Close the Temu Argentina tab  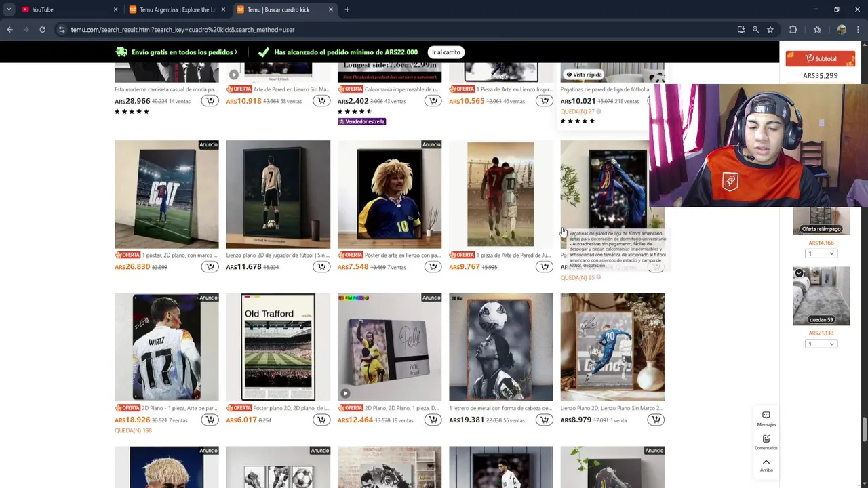click(x=223, y=9)
